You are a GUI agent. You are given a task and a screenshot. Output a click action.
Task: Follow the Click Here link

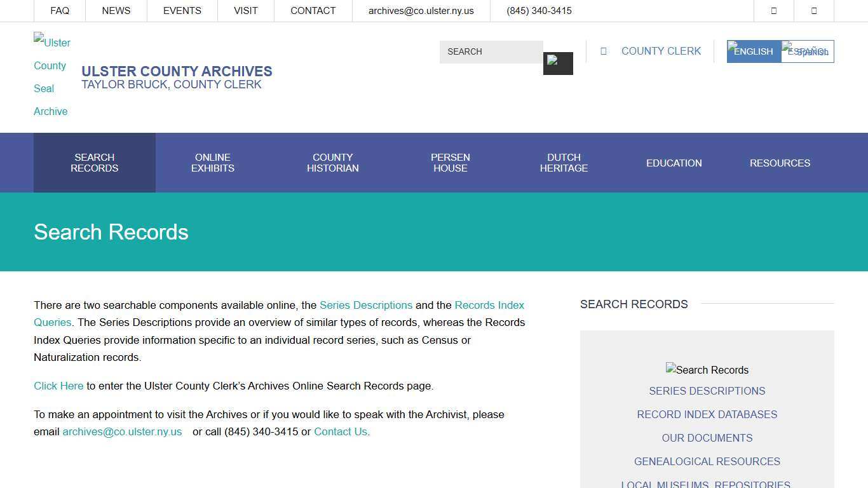pos(58,386)
